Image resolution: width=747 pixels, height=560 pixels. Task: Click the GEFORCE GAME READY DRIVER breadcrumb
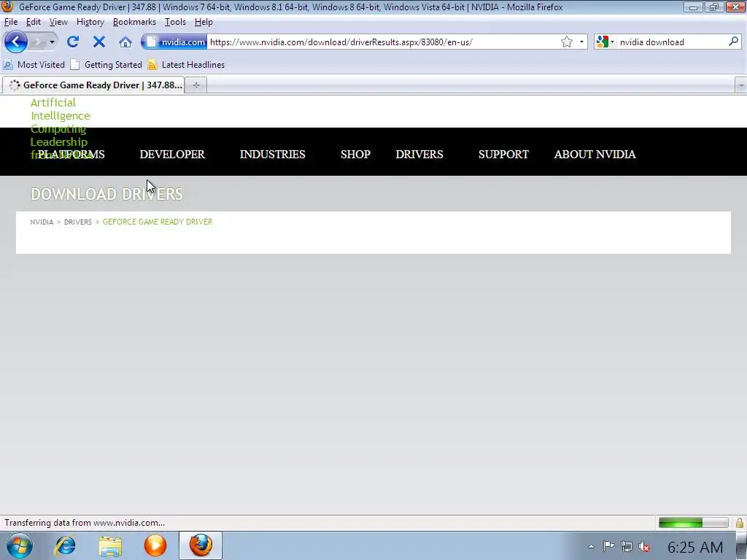[x=158, y=222]
